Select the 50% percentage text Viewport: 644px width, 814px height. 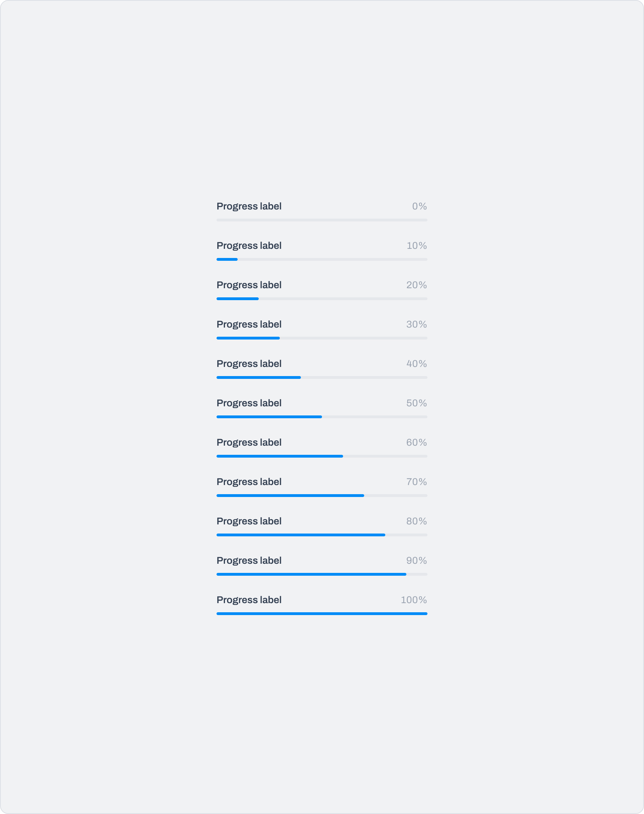[417, 403]
